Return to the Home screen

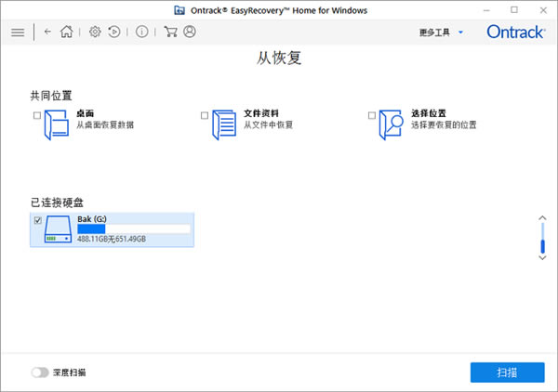66,32
